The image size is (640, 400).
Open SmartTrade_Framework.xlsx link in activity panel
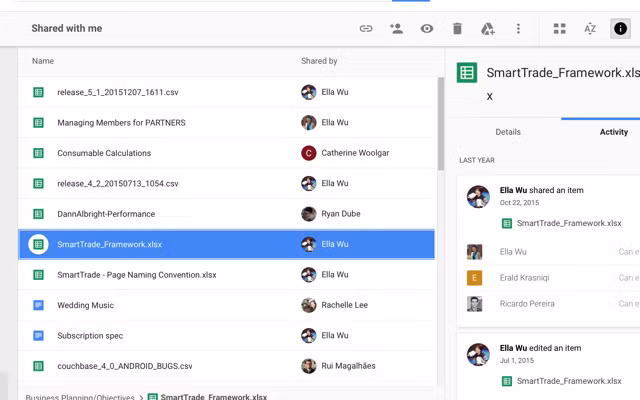click(x=568, y=223)
